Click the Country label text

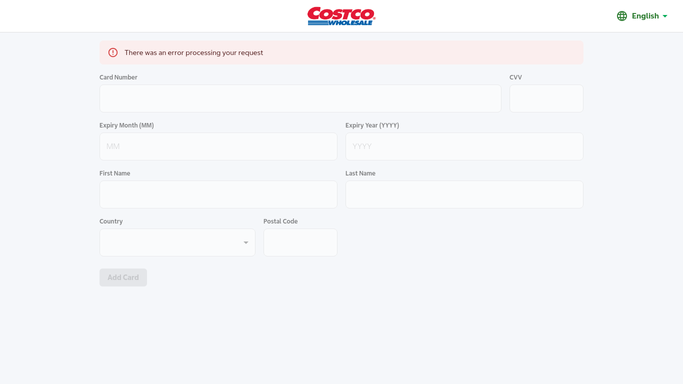click(111, 221)
